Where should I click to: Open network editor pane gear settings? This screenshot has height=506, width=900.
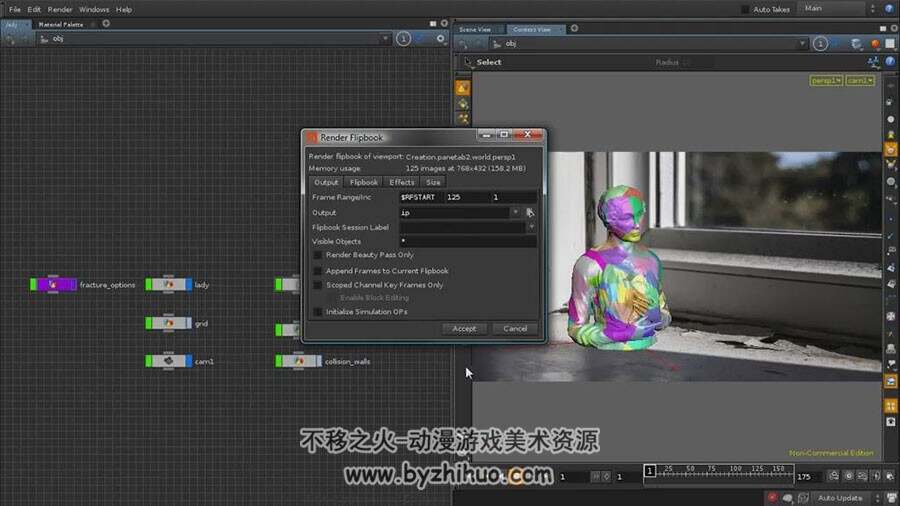tap(440, 38)
